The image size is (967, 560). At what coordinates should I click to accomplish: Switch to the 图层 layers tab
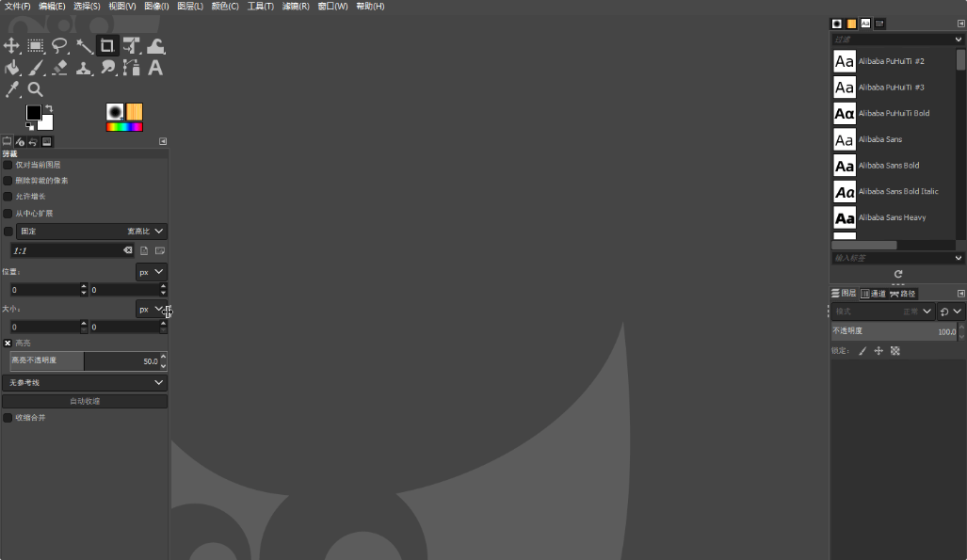click(x=844, y=294)
